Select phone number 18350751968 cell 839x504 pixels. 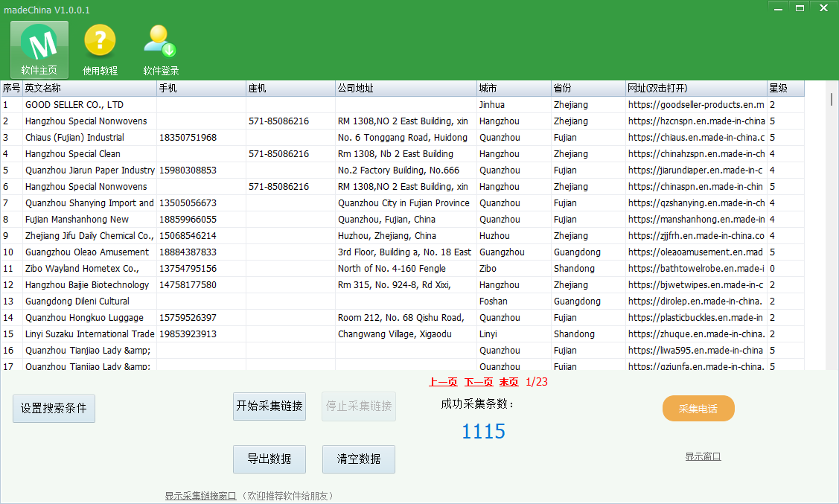pos(201,138)
